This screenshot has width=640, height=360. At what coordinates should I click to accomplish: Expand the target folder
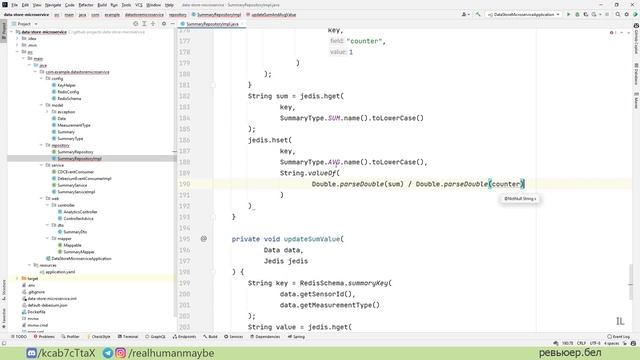coord(18,278)
